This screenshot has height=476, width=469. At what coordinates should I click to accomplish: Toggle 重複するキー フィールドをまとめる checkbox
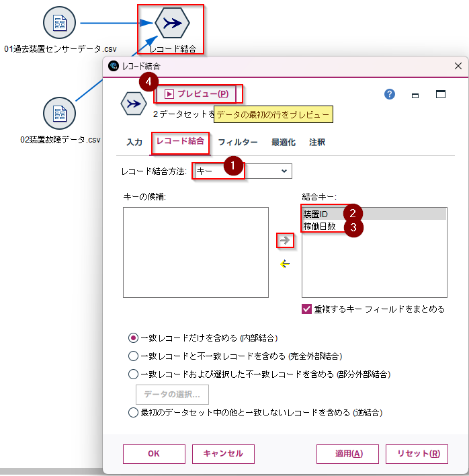pos(306,309)
